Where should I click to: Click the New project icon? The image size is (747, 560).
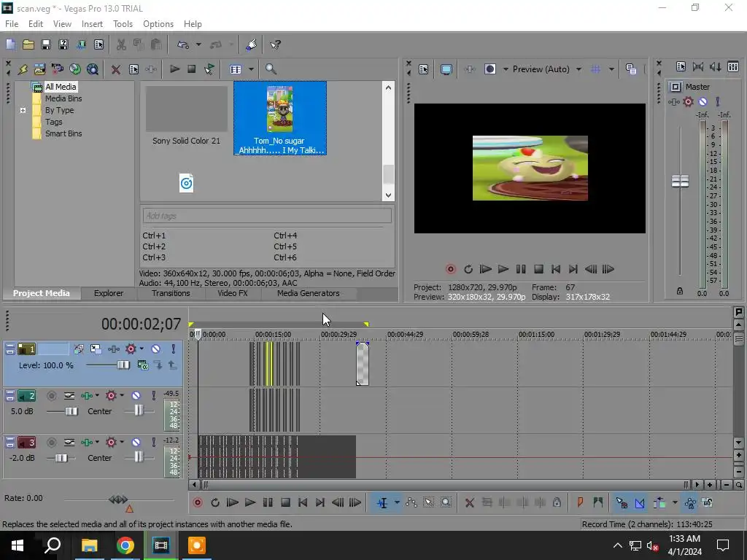click(10, 44)
